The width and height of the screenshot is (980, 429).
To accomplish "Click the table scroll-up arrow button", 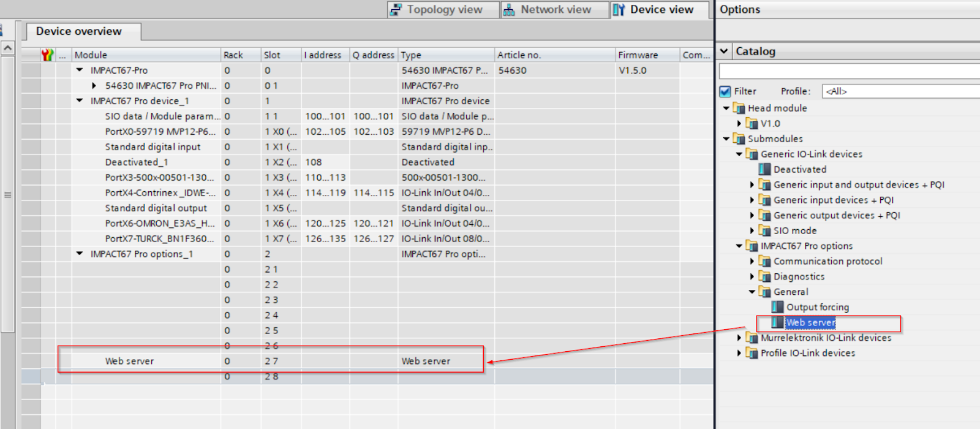I will (x=7, y=48).
